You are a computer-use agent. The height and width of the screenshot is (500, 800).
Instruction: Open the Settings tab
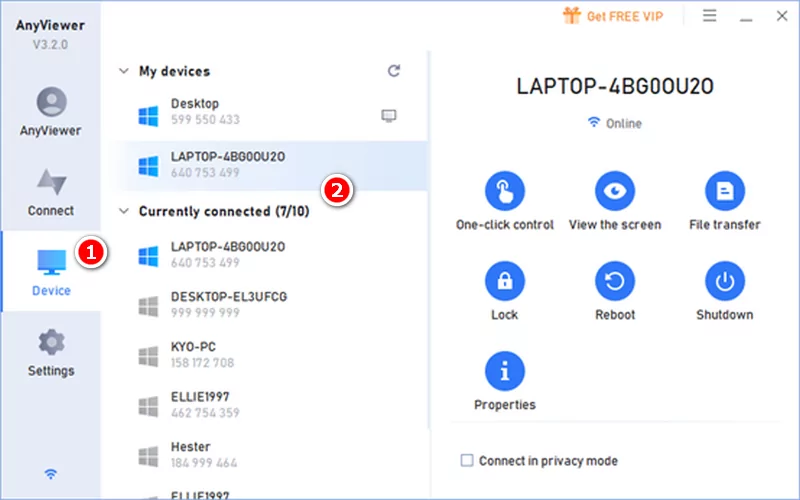point(51,353)
